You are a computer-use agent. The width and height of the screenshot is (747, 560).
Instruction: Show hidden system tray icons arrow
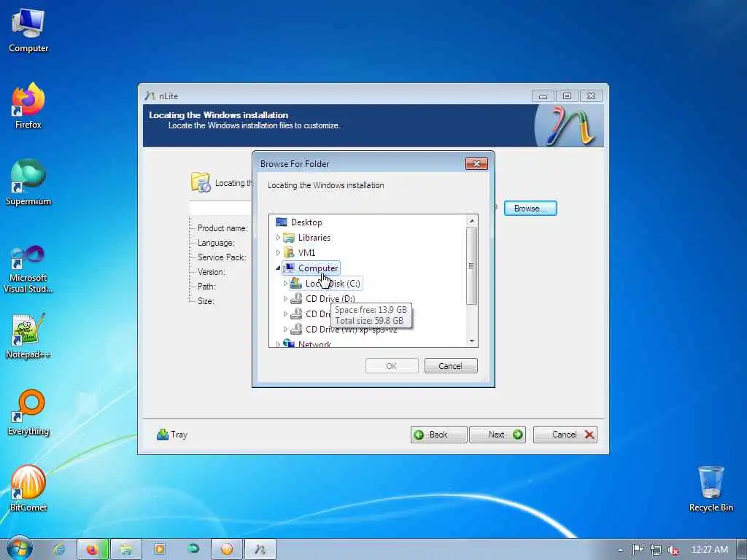[x=620, y=550]
